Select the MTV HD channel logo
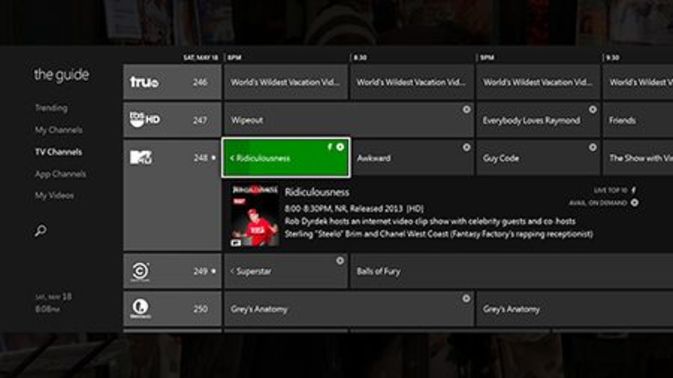 click(x=141, y=157)
